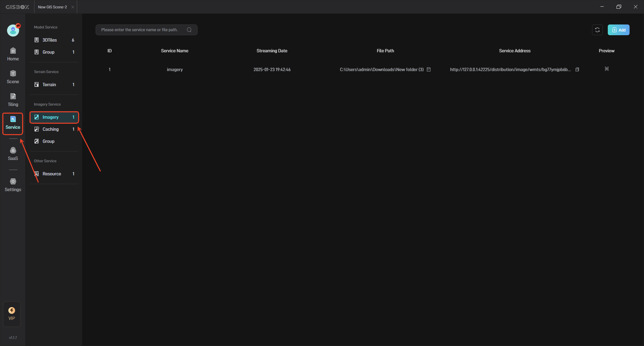The image size is (644, 346).
Task: Restore down the GISBOX window
Action: (x=619, y=7)
